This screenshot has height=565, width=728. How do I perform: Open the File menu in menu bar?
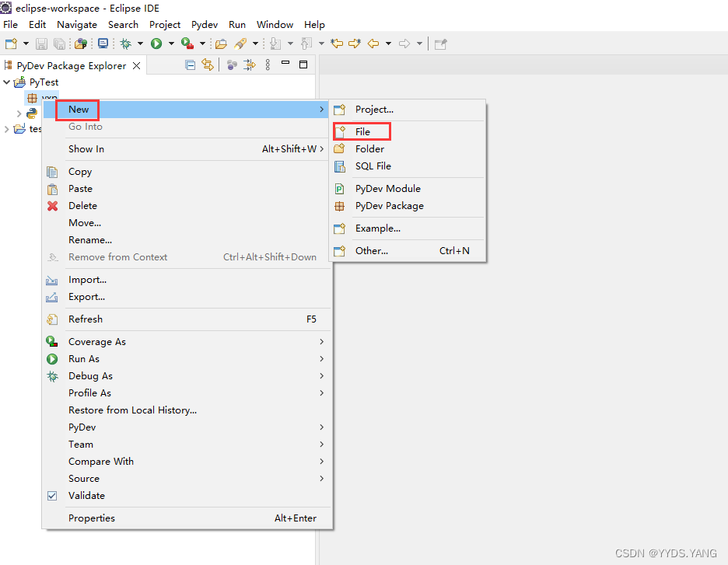10,25
